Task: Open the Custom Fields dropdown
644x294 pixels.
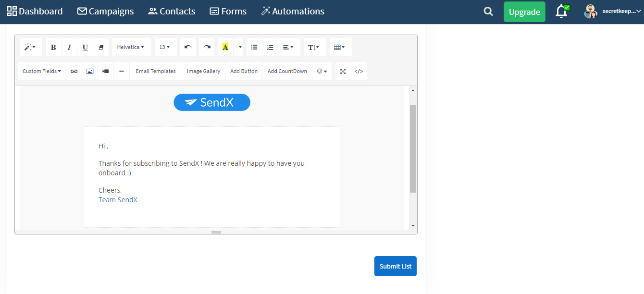Action: (x=42, y=71)
